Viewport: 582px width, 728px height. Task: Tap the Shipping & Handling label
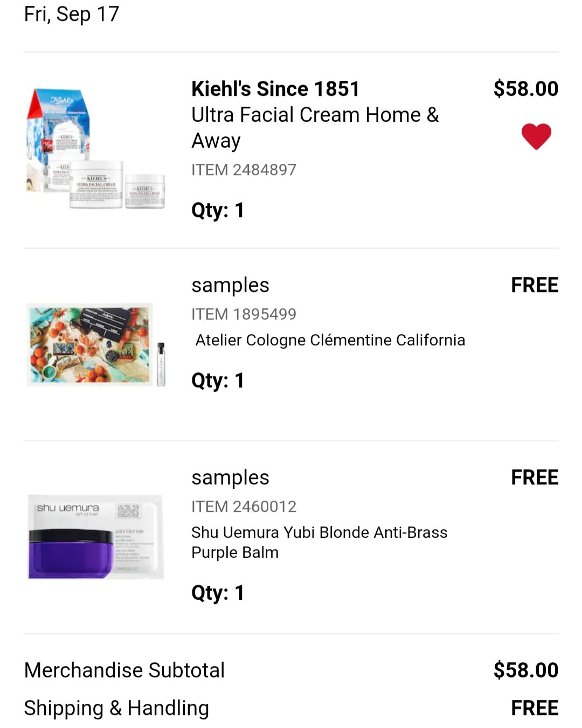[x=116, y=708]
